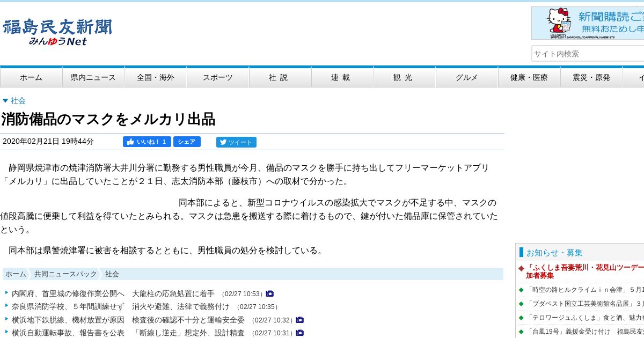Open the 台風19号 義援金受け付け notice
This screenshot has width=644, height=338.
[585, 332]
